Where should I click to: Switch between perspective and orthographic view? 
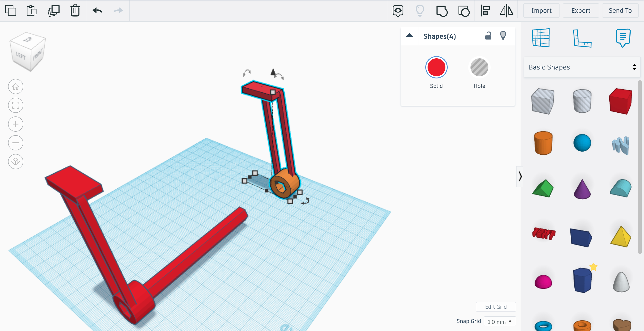15,162
